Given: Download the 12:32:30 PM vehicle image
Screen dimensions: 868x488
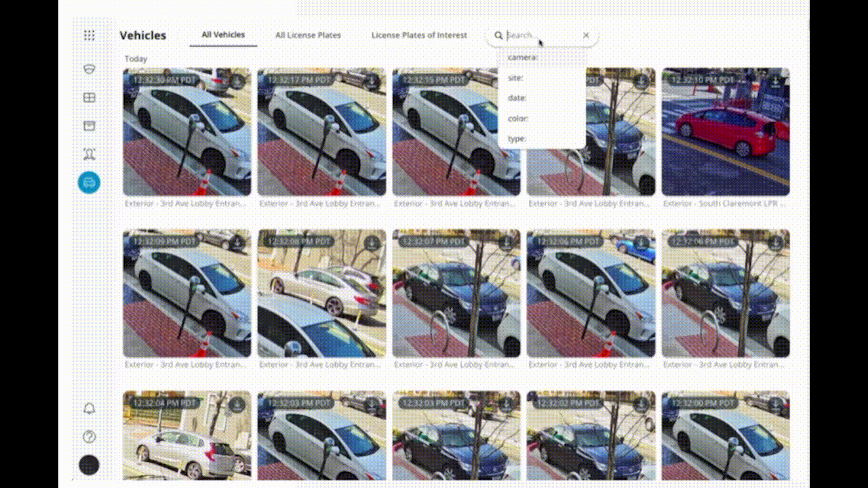Looking at the screenshot, I should pos(237,81).
